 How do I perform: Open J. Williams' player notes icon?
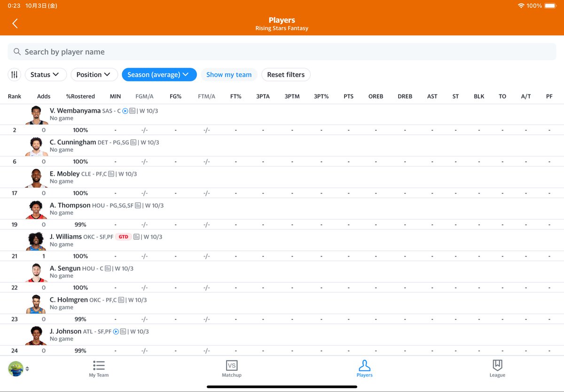tap(136, 237)
